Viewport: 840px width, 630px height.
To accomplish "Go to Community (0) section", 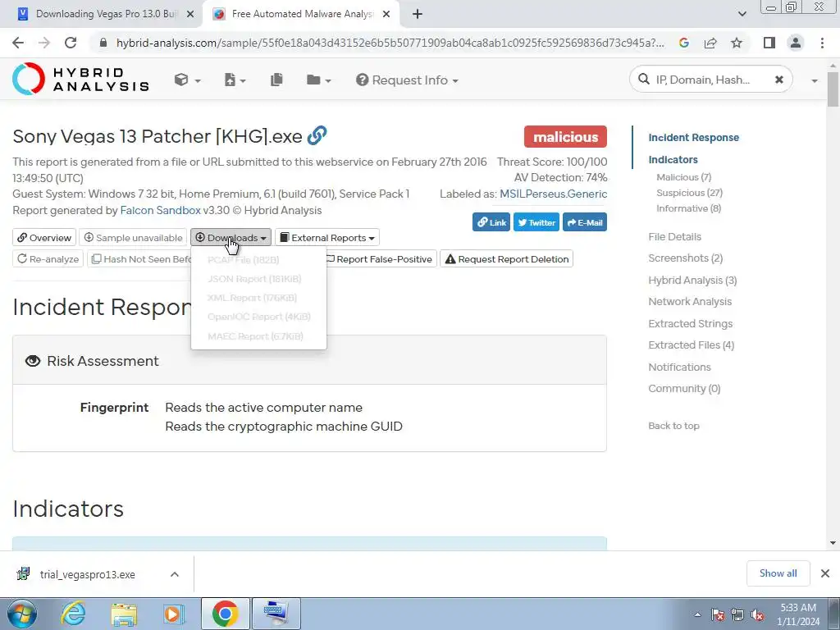I will 684,388.
